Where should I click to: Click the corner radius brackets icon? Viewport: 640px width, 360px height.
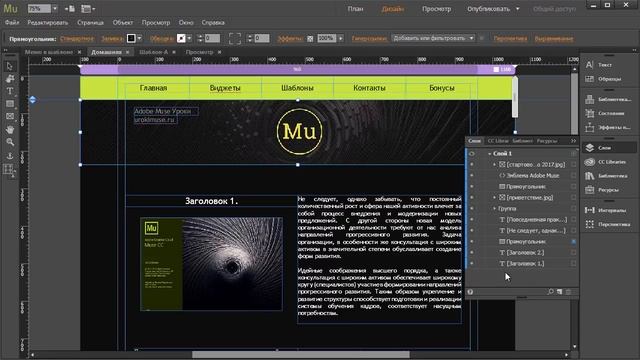235,38
